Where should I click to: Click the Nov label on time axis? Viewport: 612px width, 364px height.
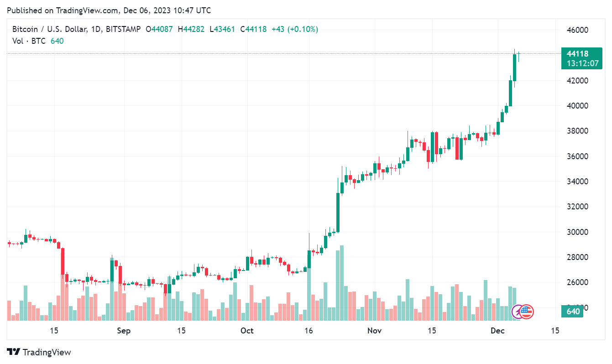[x=374, y=331]
